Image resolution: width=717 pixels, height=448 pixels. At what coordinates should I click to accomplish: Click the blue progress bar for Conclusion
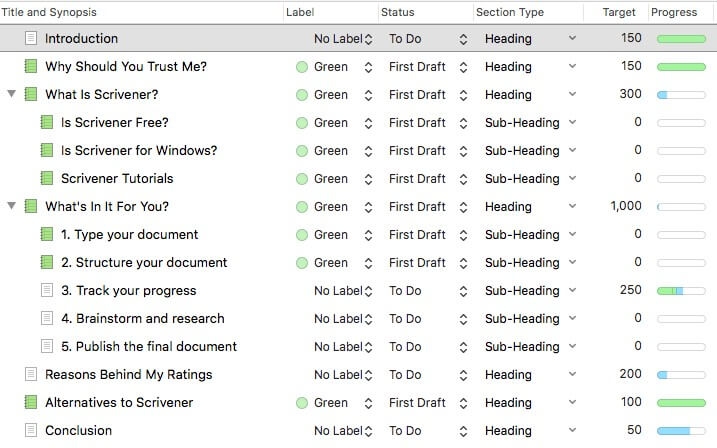tap(681, 431)
